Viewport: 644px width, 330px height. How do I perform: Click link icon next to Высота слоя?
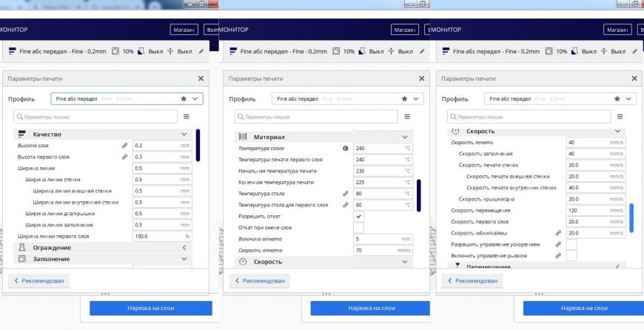[124, 146]
